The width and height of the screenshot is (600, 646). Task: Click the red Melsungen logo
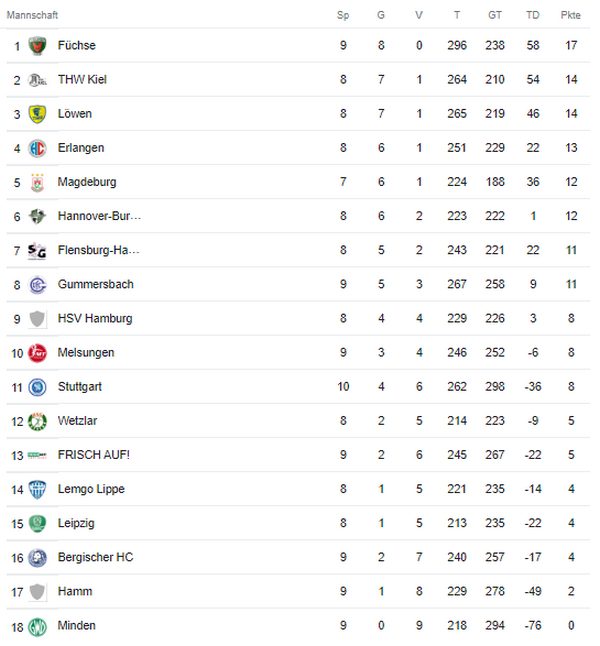(x=38, y=353)
